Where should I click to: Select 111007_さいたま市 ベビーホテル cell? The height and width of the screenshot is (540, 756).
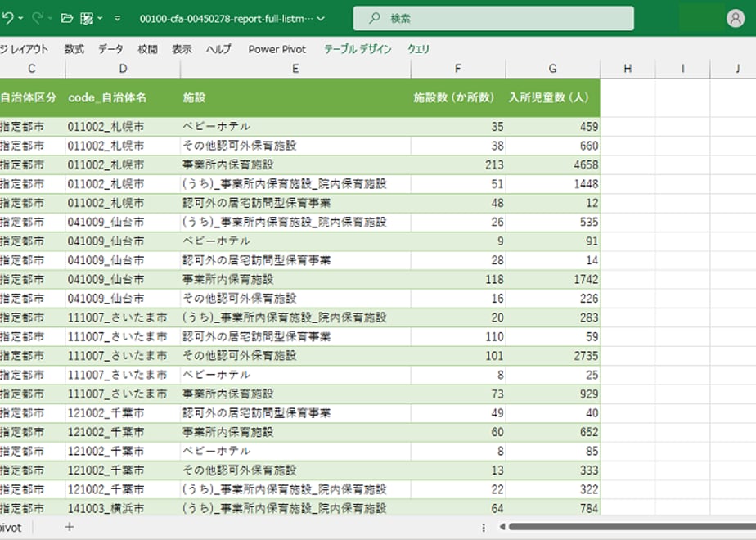coord(295,375)
